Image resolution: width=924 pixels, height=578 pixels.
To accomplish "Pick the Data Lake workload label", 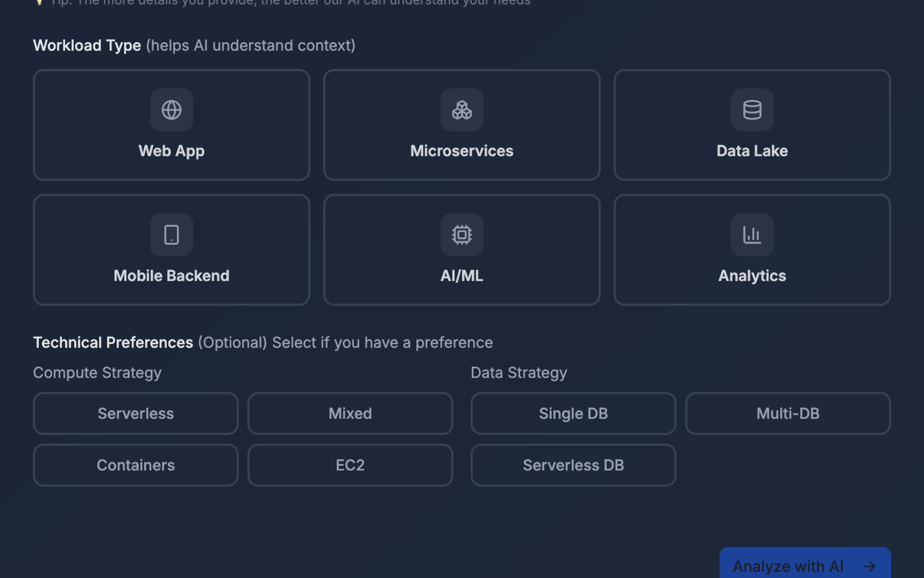I will coord(752,151).
